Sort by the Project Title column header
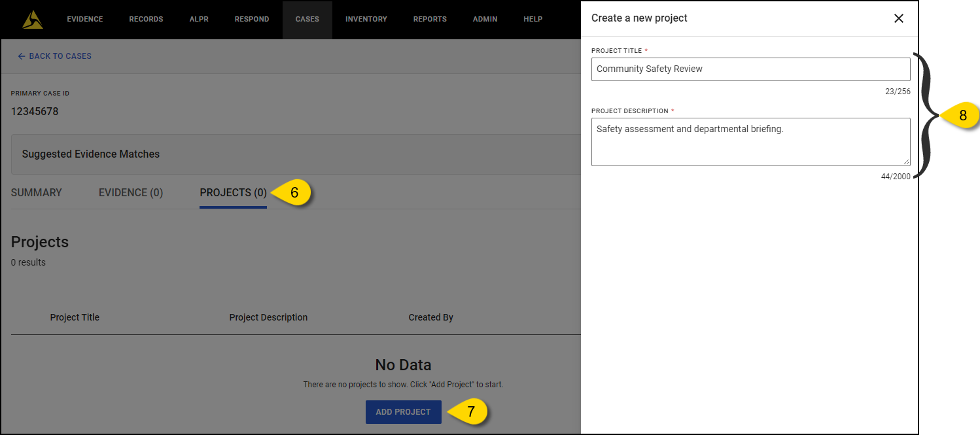This screenshot has height=435, width=980. click(x=75, y=317)
